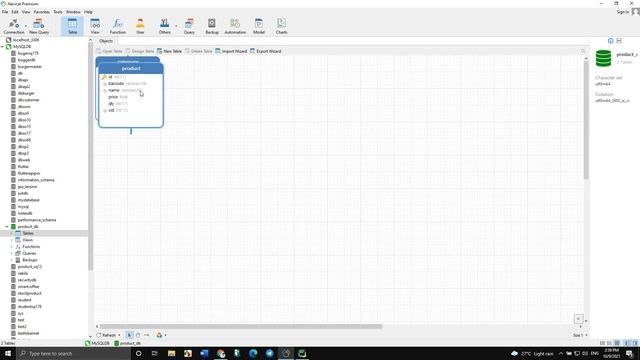Open the Connection tool in the toolbar

tap(13, 26)
